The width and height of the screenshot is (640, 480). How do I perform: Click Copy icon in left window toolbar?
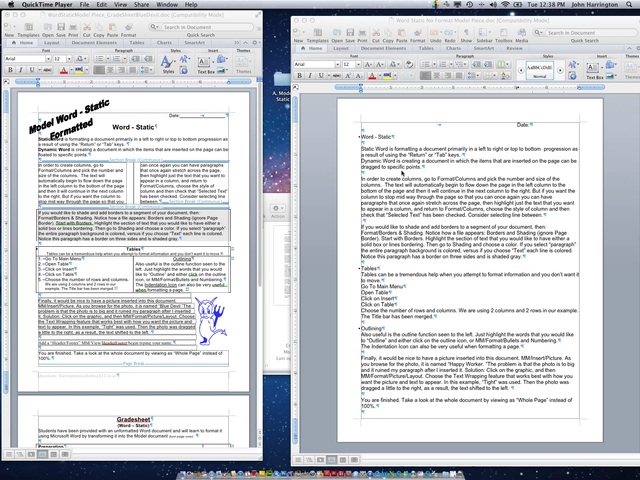(x=99, y=27)
